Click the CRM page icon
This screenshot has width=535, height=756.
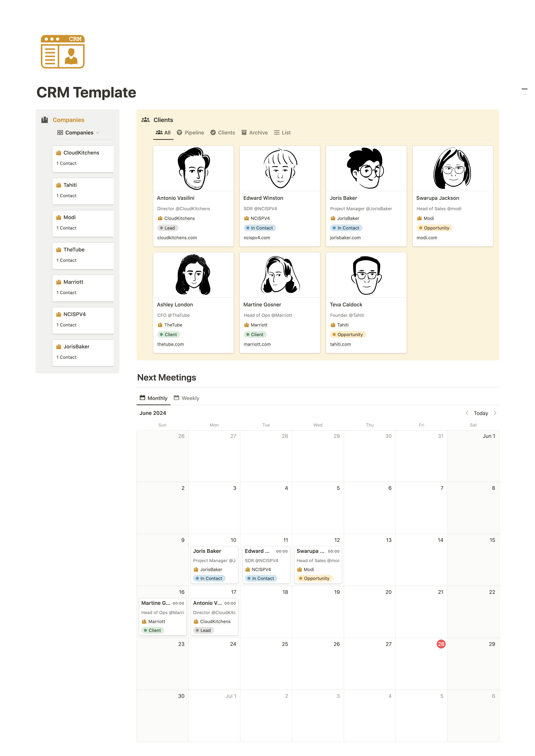click(x=63, y=52)
